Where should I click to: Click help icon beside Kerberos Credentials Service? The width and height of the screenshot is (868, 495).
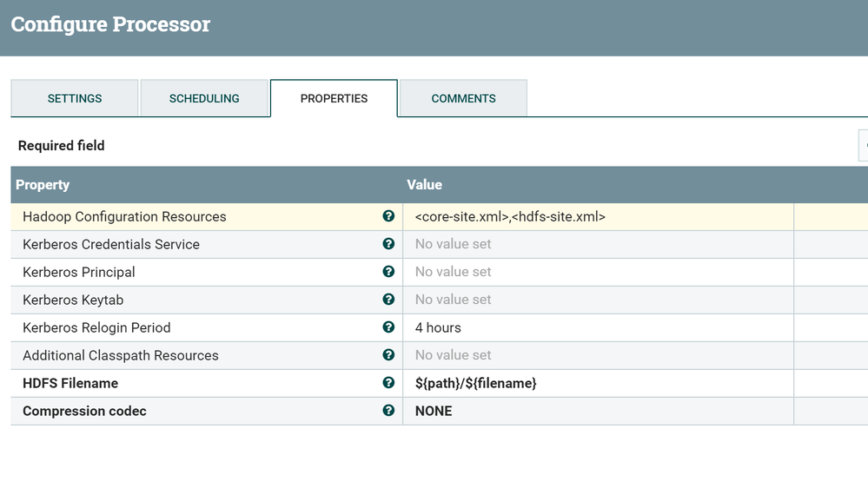(x=388, y=244)
